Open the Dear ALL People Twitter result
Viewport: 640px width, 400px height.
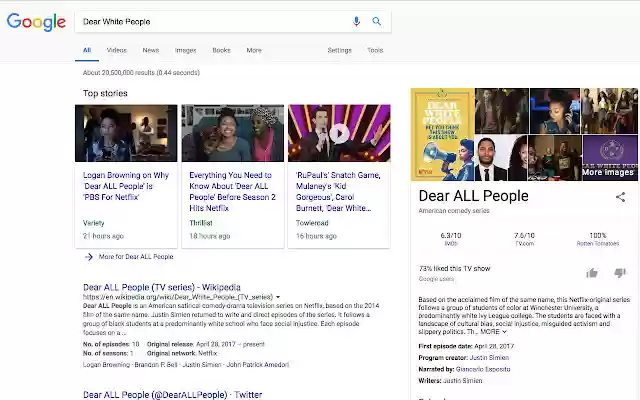coord(172,395)
